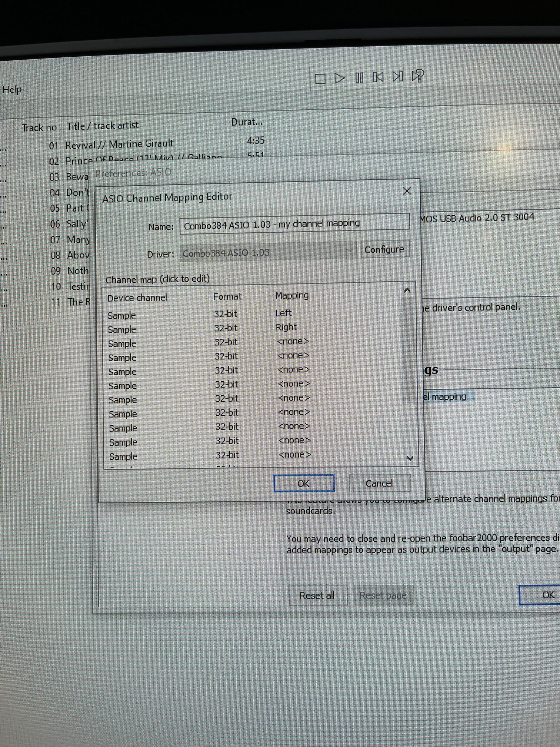
Task: Click the channel map scrollbar thumb
Action: pos(408,350)
